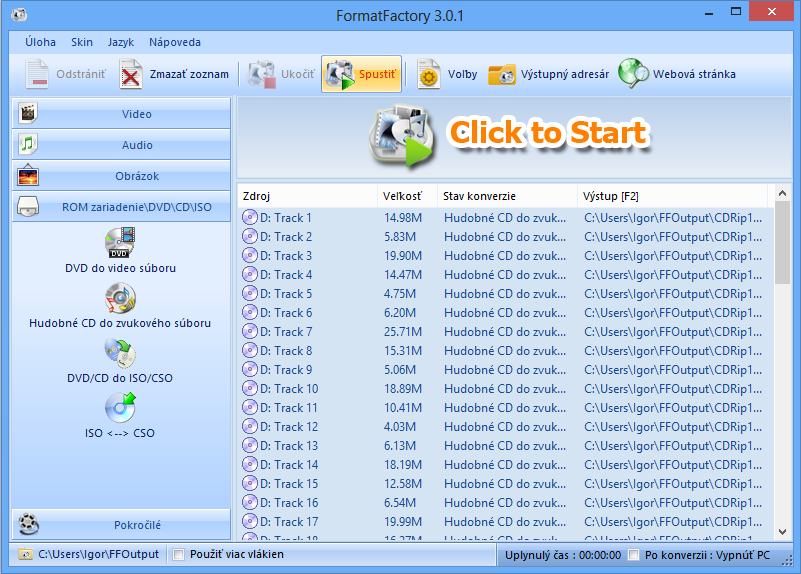Click the Výstup [F2] column header
The height and width of the screenshot is (574, 801).
click(672, 196)
